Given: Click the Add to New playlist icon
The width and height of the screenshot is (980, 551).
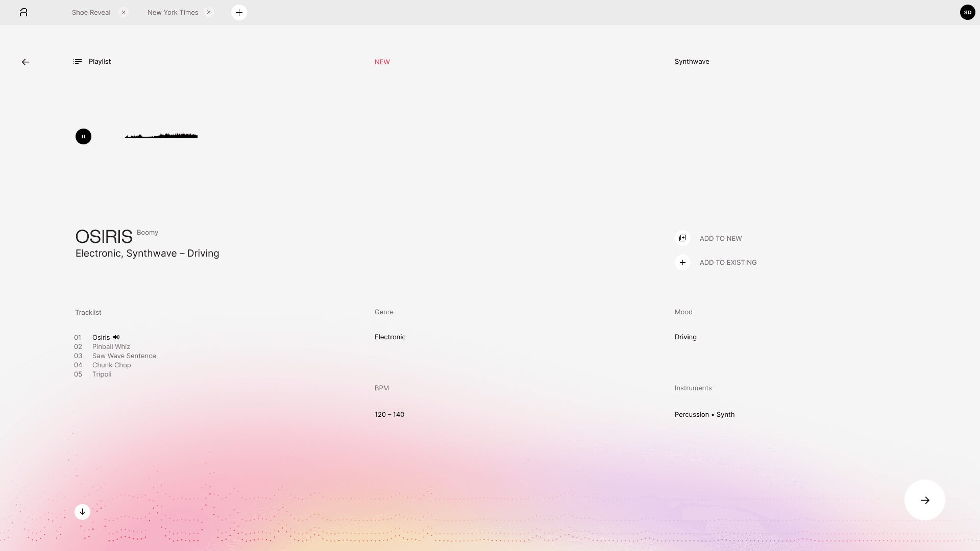Looking at the screenshot, I should pyautogui.click(x=682, y=238).
